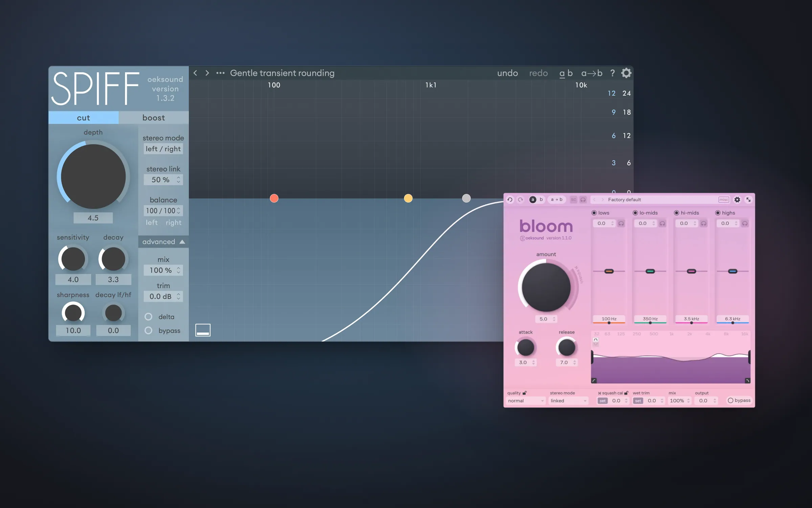Viewport: 812px width, 508px height.
Task: Click Spiff stereo link 50 % stepper
Action: [x=178, y=179]
